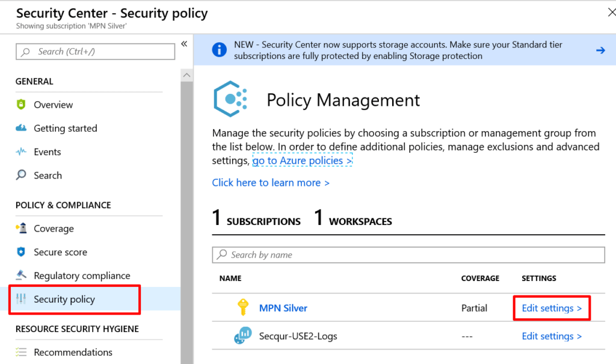Open Search using the magnifier sidebar icon
This screenshot has height=364, width=616.
click(x=22, y=175)
